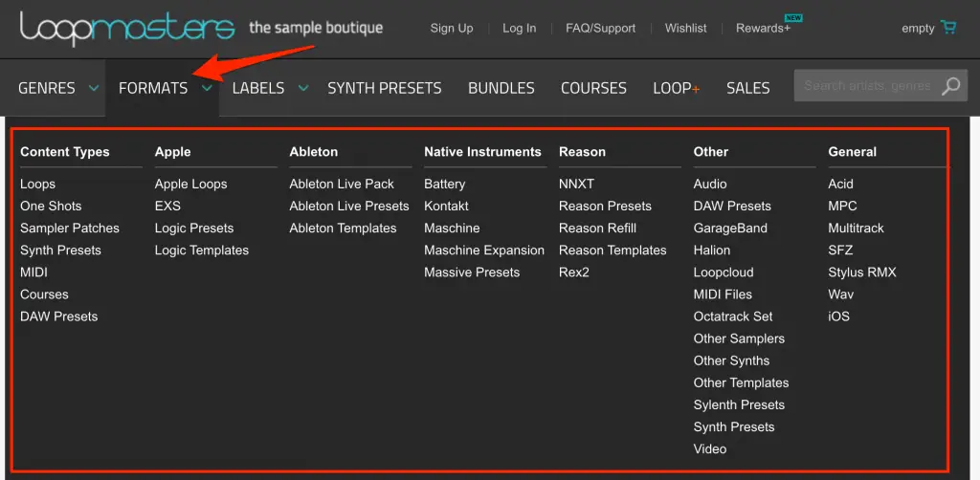Choose Loopcloud format
The width and height of the screenshot is (980, 480).
[724, 273]
